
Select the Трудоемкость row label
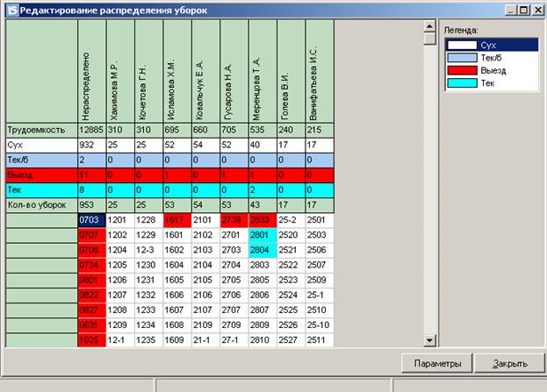coord(40,130)
